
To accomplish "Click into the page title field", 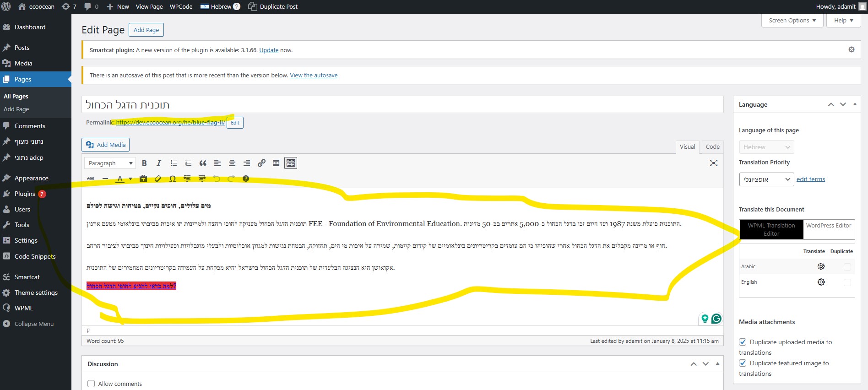I will pos(402,104).
